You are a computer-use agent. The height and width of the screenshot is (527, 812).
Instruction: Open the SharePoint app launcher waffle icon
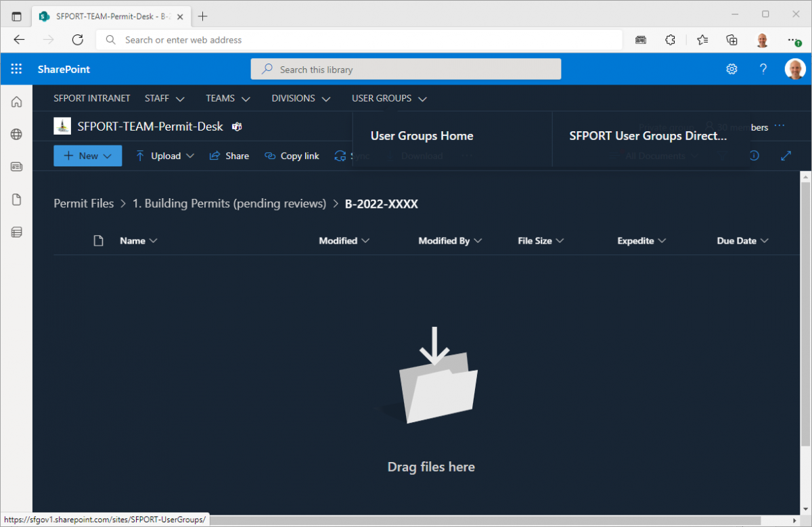pos(16,68)
